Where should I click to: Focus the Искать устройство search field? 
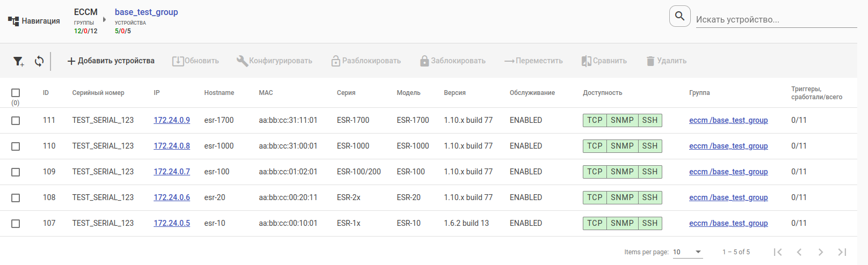(x=776, y=19)
